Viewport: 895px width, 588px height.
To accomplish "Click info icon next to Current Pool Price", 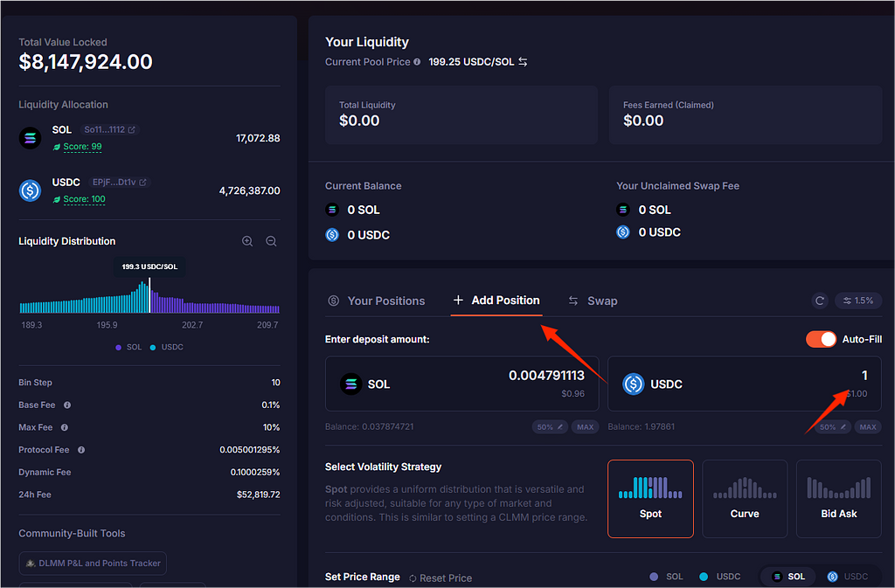I will [x=417, y=62].
